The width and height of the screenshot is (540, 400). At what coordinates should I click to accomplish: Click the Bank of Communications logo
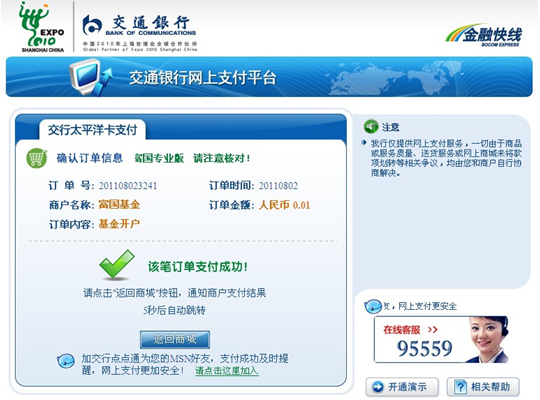click(139, 33)
